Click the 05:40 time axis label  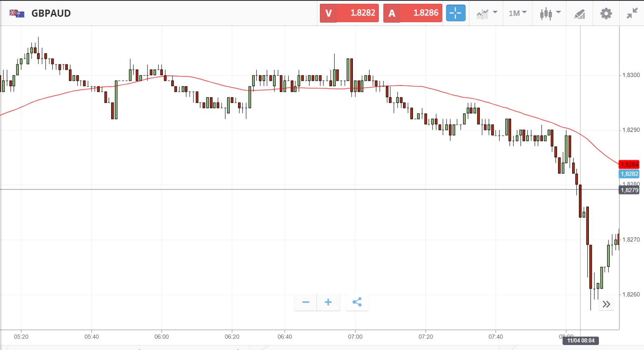click(91, 337)
